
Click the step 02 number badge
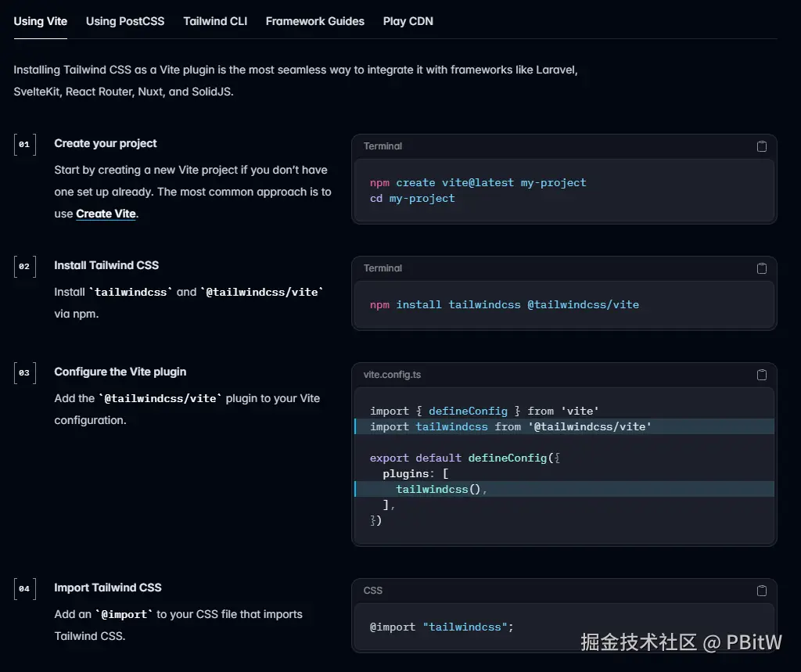(24, 266)
